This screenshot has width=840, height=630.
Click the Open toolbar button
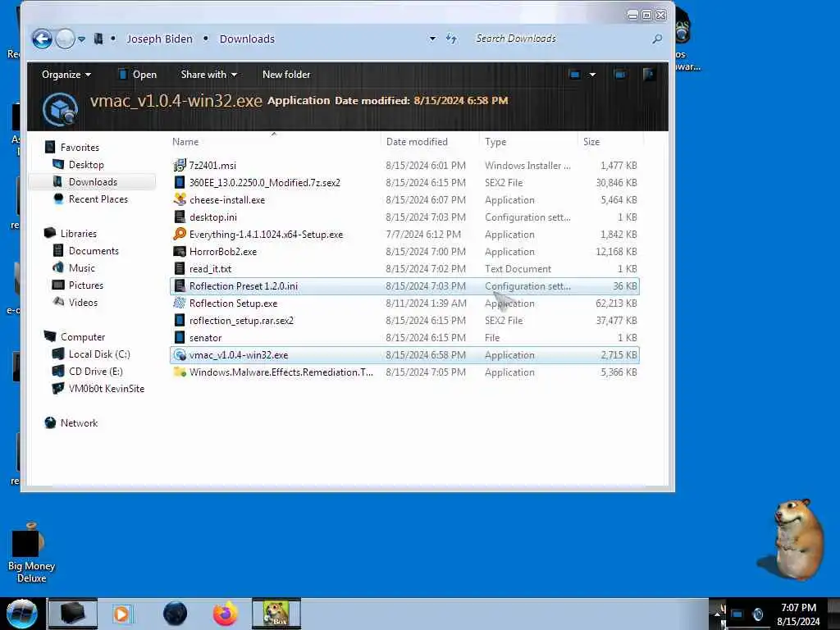coord(138,75)
